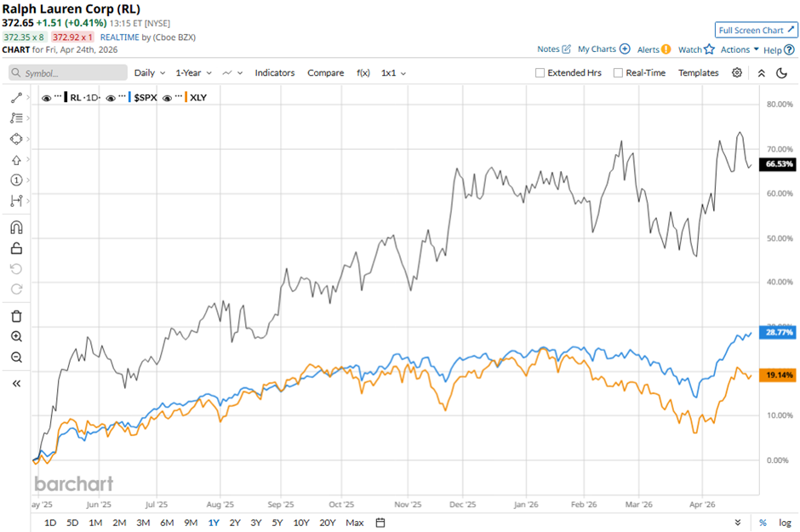Expand bottom panel with double chevrons
The height and width of the screenshot is (532, 800).
pyautogui.click(x=738, y=523)
